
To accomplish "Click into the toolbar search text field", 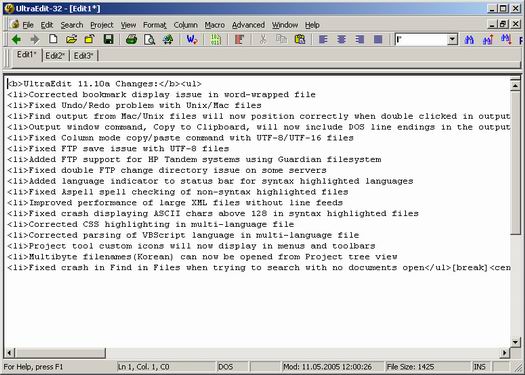I will tap(421, 40).
